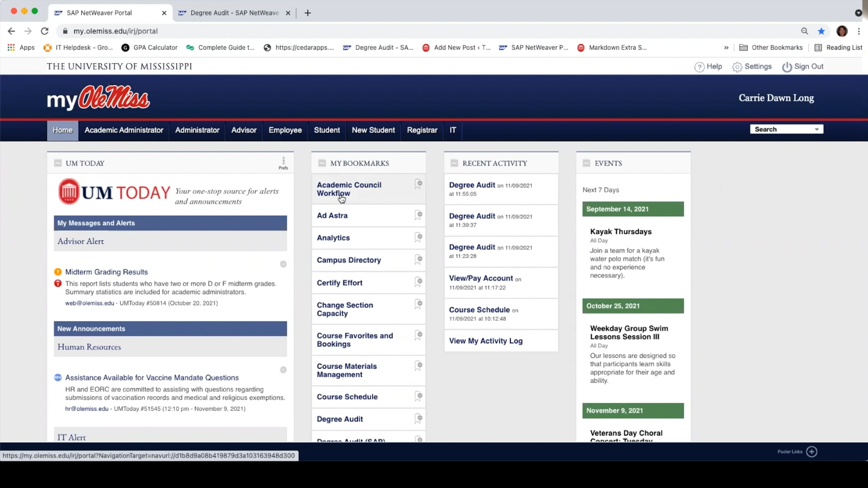Open the Reading List

click(838, 47)
